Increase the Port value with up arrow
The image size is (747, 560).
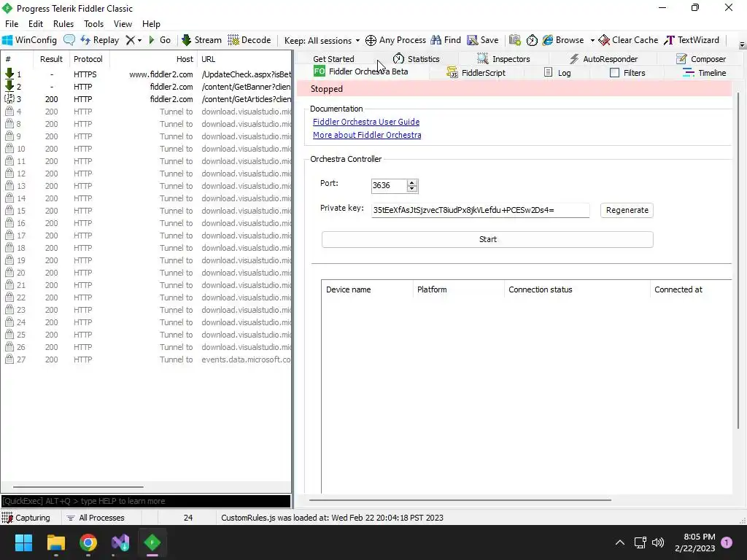click(x=413, y=182)
